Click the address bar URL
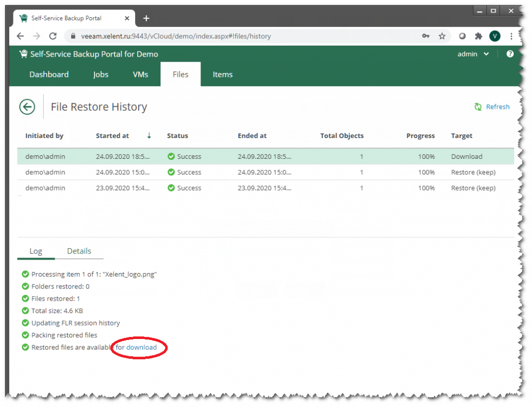This screenshot has height=407, width=532. pos(176,36)
